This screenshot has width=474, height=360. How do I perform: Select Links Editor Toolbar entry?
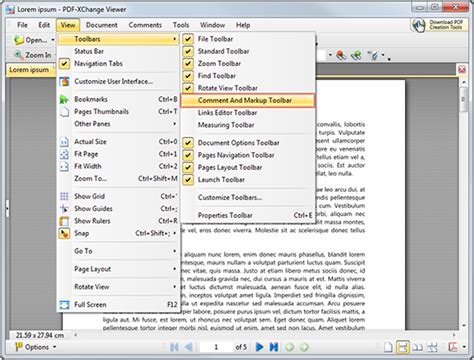click(x=248, y=113)
